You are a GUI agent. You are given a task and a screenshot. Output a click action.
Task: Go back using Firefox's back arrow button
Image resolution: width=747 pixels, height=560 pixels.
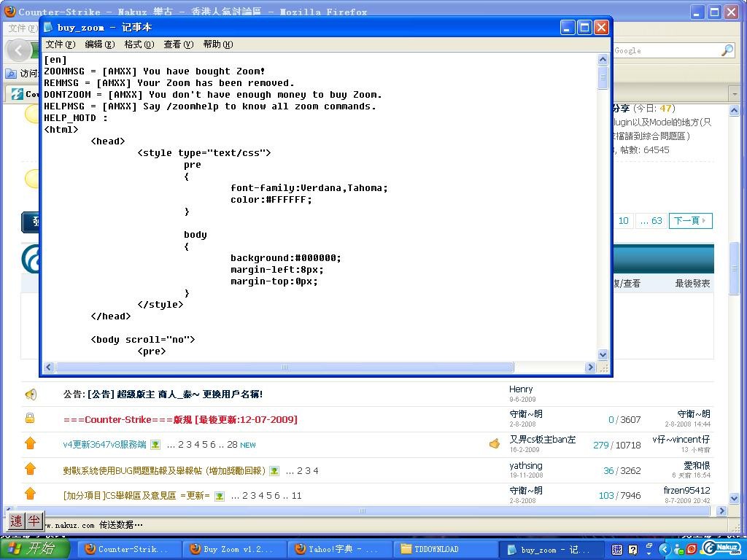[x=18, y=50]
